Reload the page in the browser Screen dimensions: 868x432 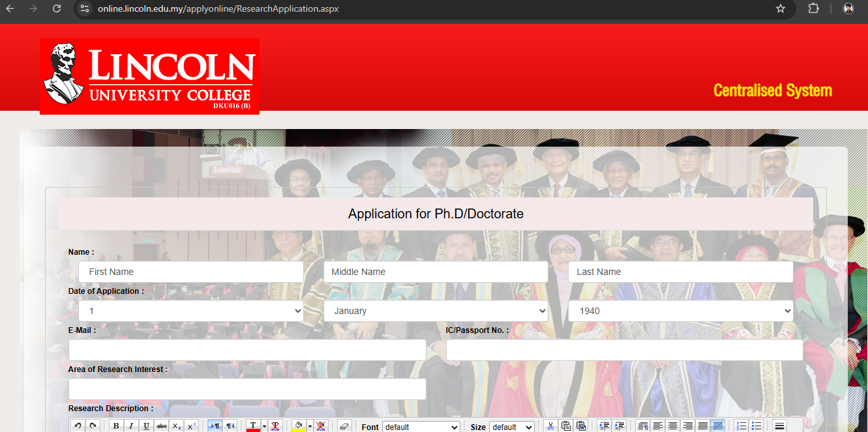click(x=57, y=8)
